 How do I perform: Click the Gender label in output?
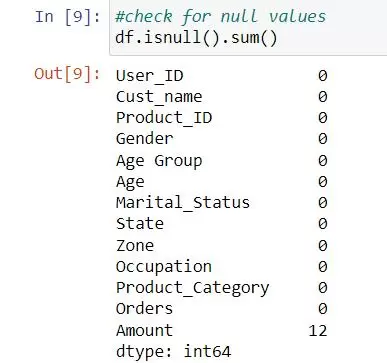point(145,139)
